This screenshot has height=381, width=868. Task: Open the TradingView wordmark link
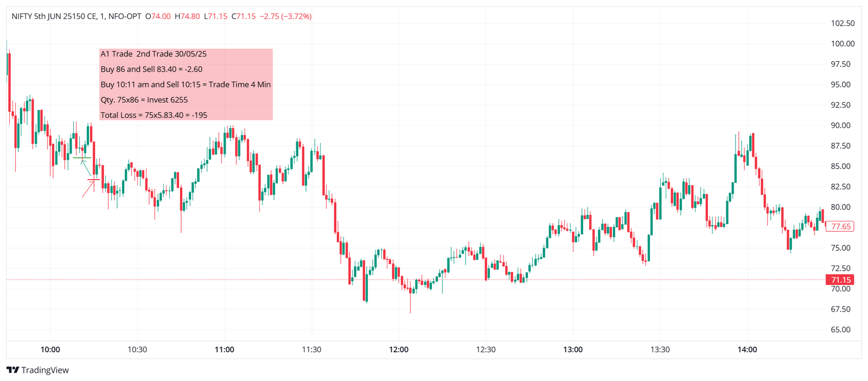pyautogui.click(x=45, y=370)
